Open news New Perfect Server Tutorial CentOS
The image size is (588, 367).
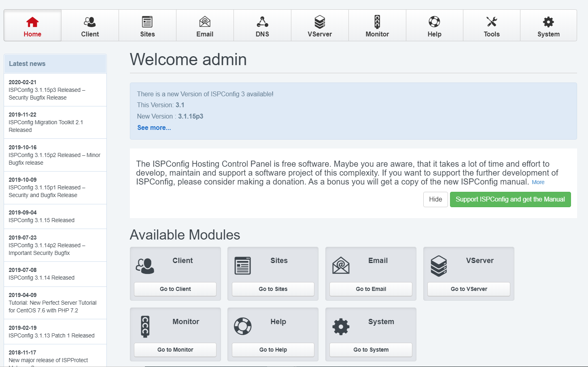[53, 307]
